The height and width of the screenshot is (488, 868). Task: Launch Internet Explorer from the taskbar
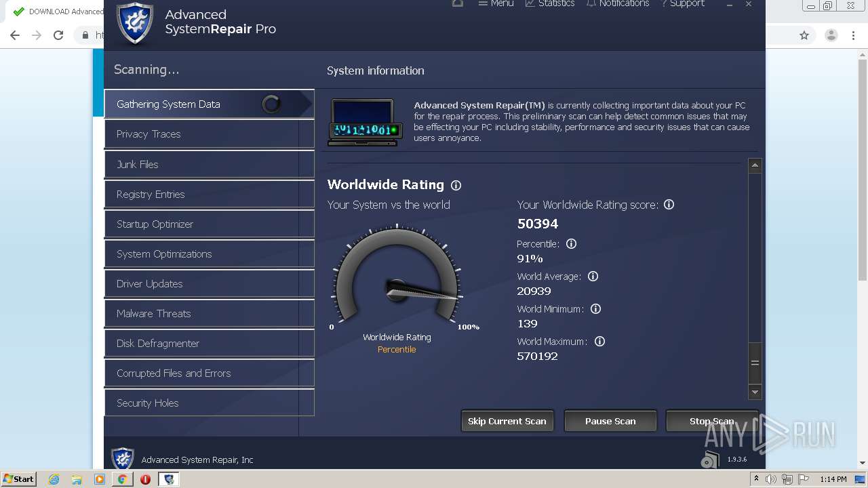pos(54,479)
